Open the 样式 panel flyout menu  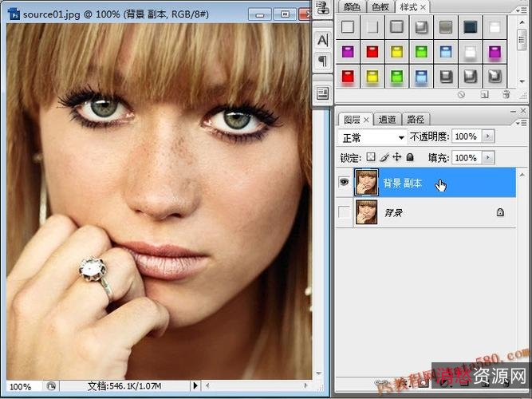tap(522, 10)
